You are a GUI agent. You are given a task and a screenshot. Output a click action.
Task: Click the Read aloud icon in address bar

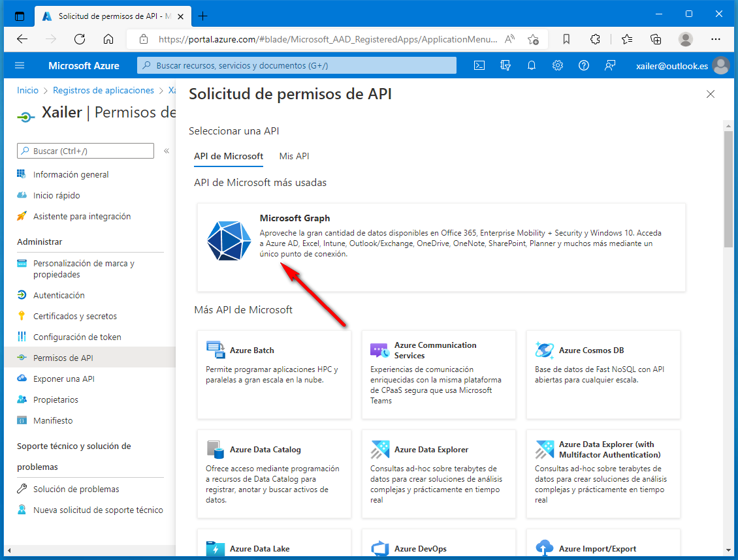tap(509, 39)
